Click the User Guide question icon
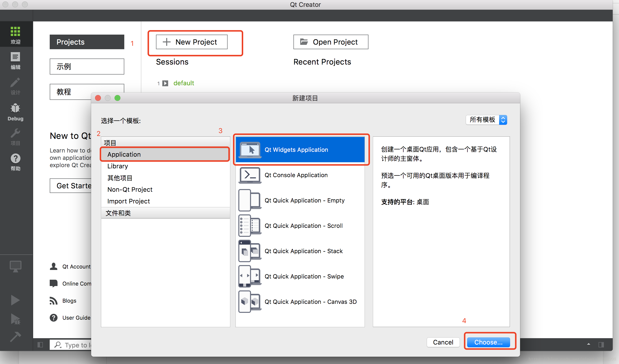 click(53, 317)
